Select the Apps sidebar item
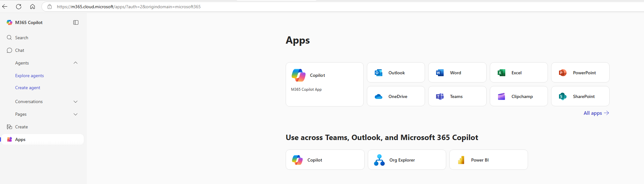The height and width of the screenshot is (184, 644). [x=43, y=139]
